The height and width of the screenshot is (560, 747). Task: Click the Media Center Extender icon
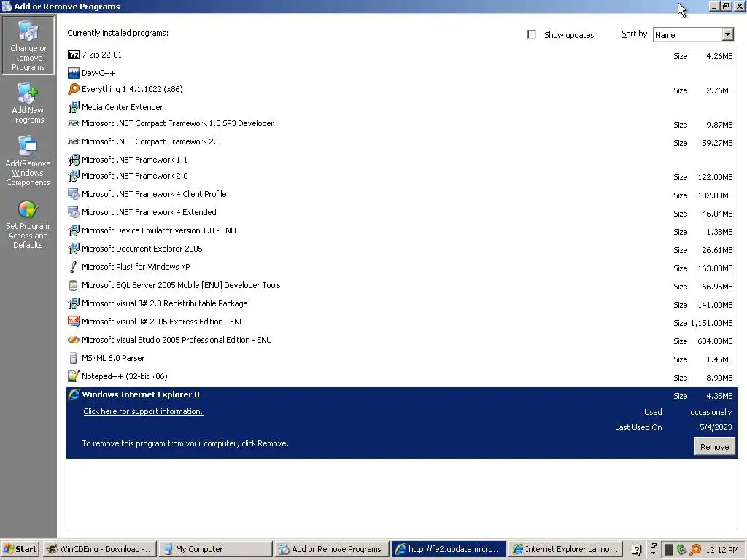coord(74,107)
